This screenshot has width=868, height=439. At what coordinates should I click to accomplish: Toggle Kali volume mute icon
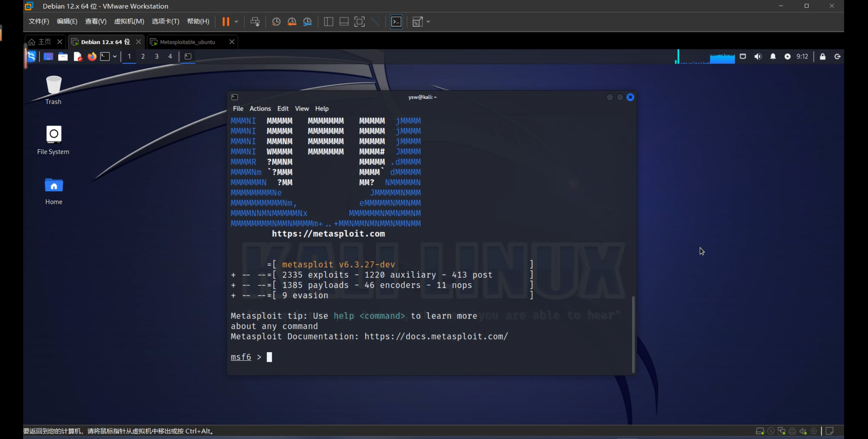pos(758,56)
